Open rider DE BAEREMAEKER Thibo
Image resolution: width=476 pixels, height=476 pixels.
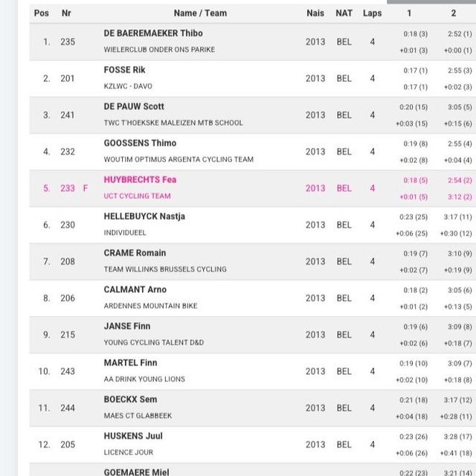click(x=153, y=33)
